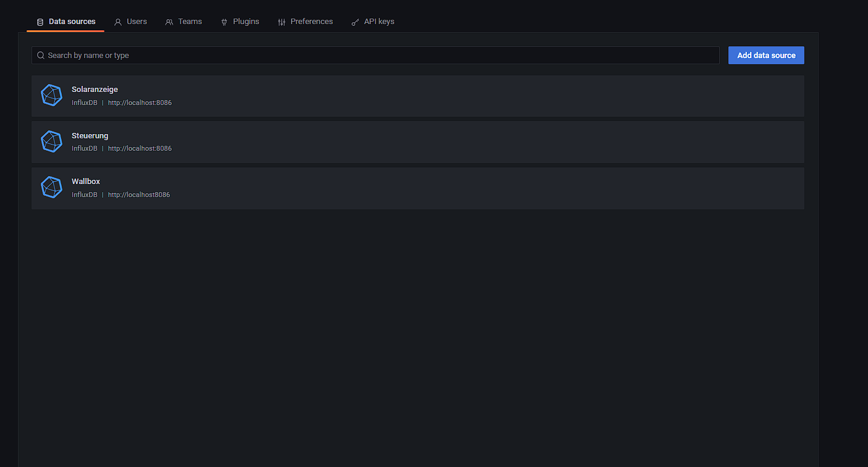868x467 pixels.
Task: Click the InfluxDB logo beside Wallbox
Action: pyautogui.click(x=51, y=187)
